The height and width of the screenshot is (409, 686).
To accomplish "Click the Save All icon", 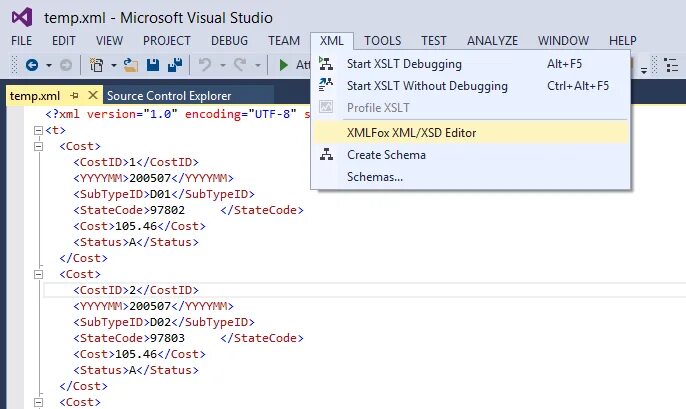I will click(174, 65).
